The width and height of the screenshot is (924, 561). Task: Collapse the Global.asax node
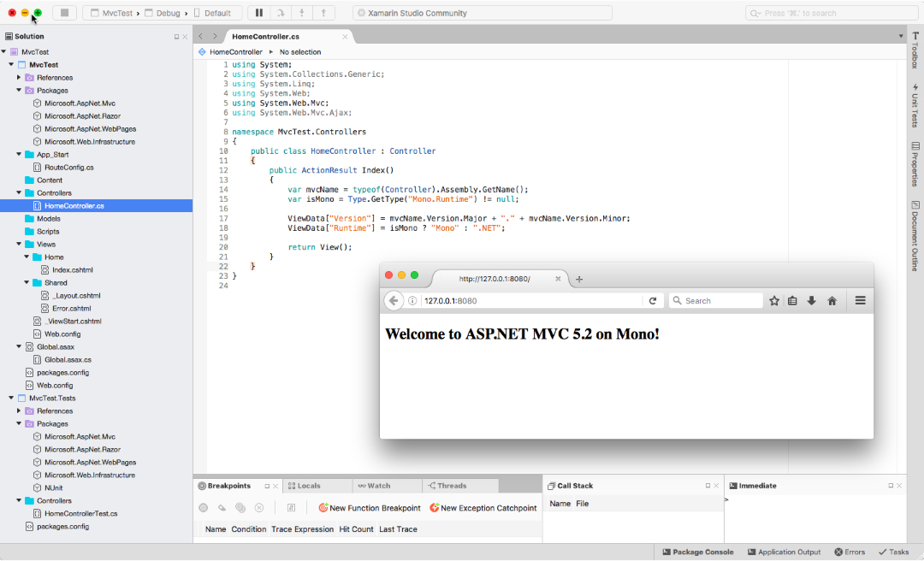click(19, 346)
